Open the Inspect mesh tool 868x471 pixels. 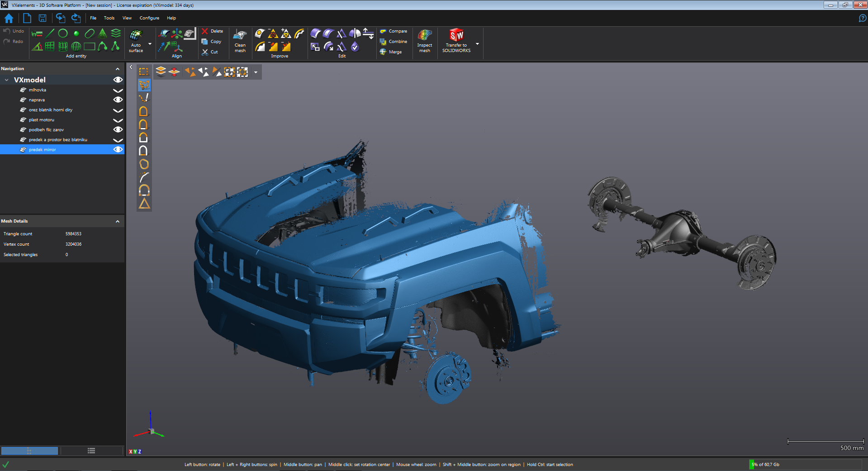point(424,41)
